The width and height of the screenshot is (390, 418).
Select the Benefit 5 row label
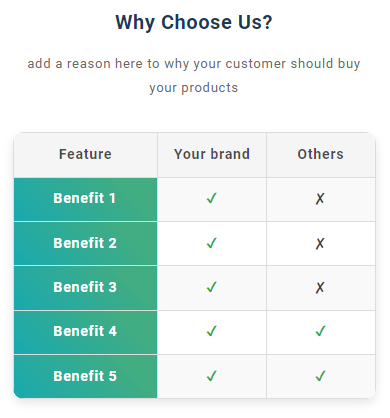tap(85, 376)
